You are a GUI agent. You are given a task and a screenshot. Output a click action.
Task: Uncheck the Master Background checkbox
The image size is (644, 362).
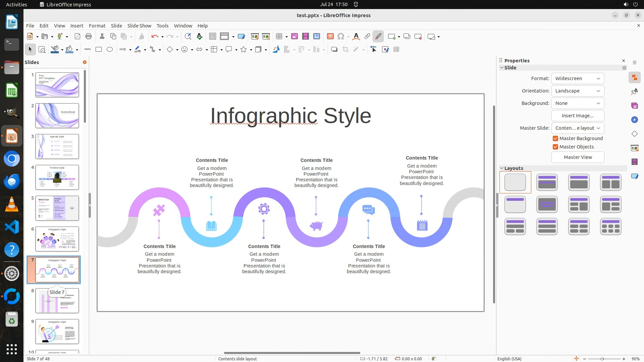[555, 138]
